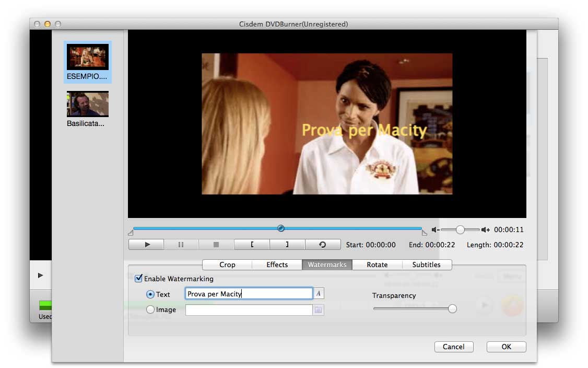This screenshot has height=368, width=588.
Task: Set trim start with left bracket button
Action: coord(252,245)
